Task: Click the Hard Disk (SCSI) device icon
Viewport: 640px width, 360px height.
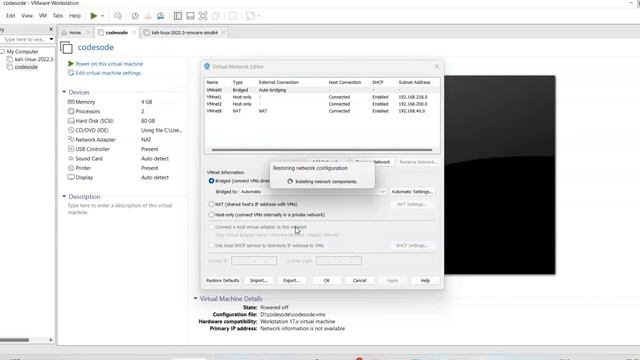Action: (x=71, y=121)
